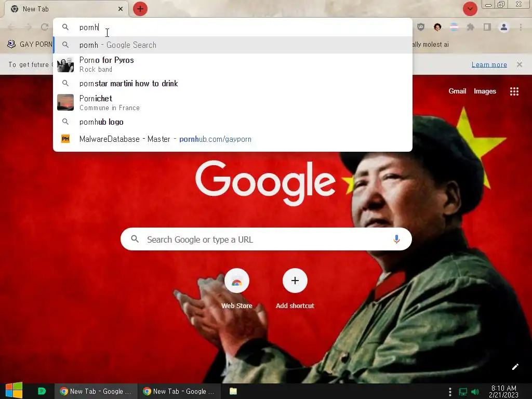The width and height of the screenshot is (532, 399).
Task: Open the Extensions puzzle piece menu
Action: click(x=471, y=27)
